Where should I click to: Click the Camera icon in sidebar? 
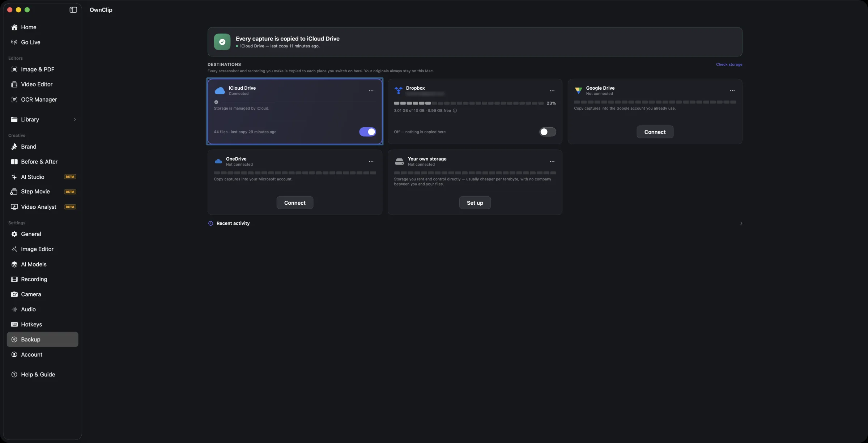[x=14, y=294]
